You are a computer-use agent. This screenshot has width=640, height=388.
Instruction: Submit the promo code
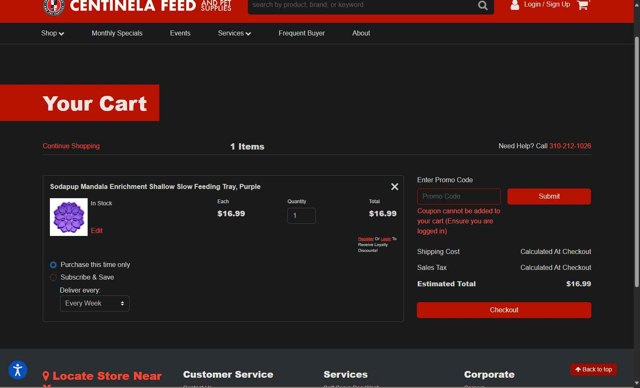coord(549,196)
